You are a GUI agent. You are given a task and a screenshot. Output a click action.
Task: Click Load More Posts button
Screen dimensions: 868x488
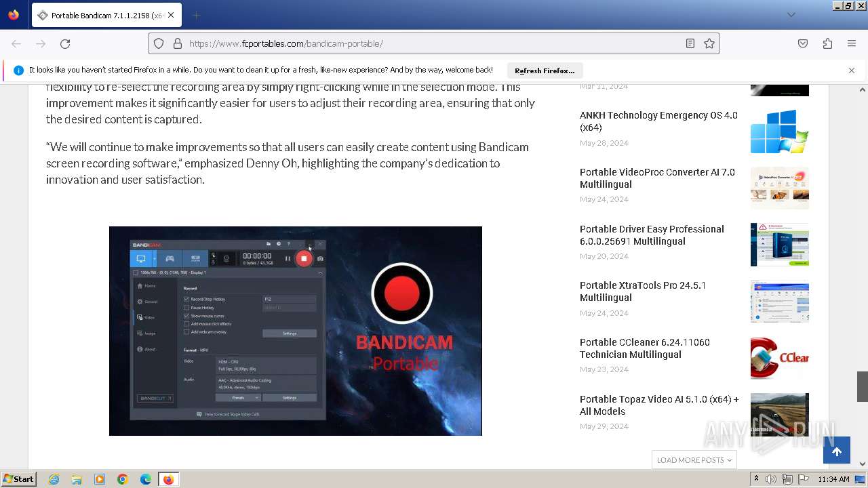pyautogui.click(x=694, y=460)
